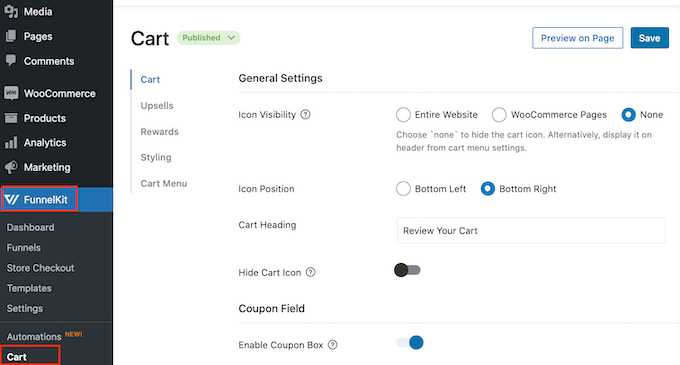Switch to the Rewards tab

[159, 131]
